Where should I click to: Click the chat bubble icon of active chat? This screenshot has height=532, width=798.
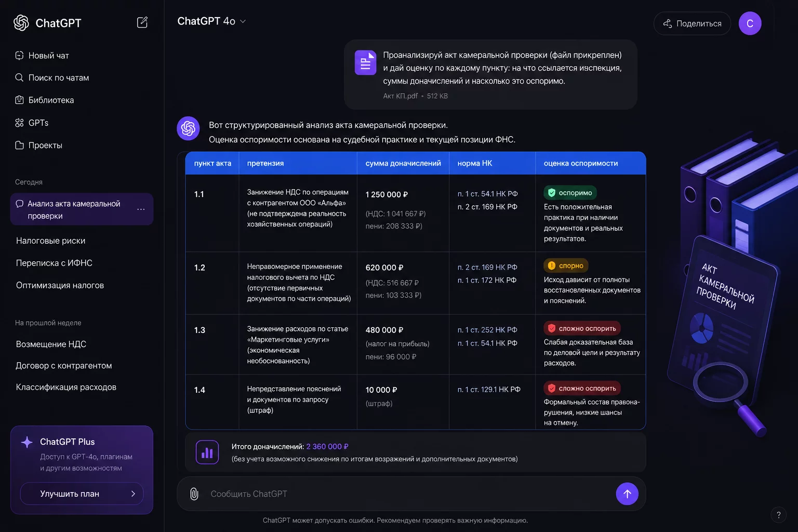[20, 204]
